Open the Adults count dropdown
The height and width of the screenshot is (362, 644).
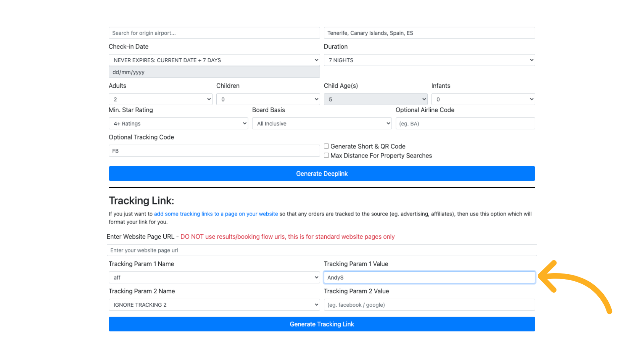160,99
